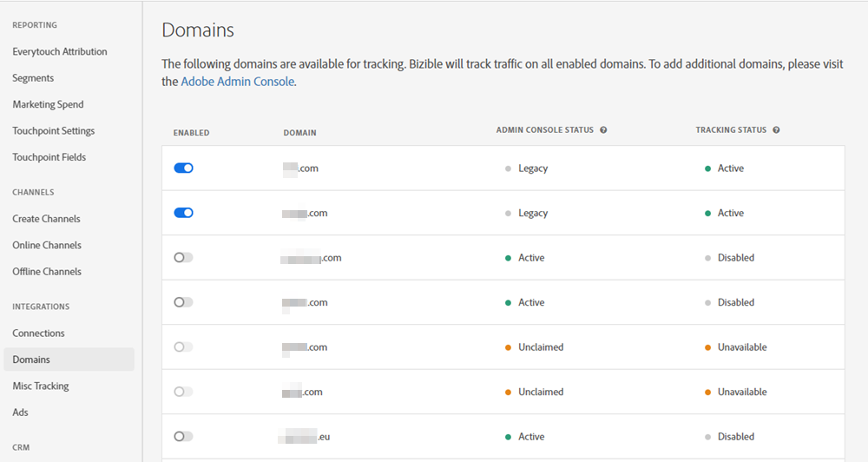The width and height of the screenshot is (868, 462).
Task: Open Everytouch Attribution in sidebar
Action: click(60, 51)
